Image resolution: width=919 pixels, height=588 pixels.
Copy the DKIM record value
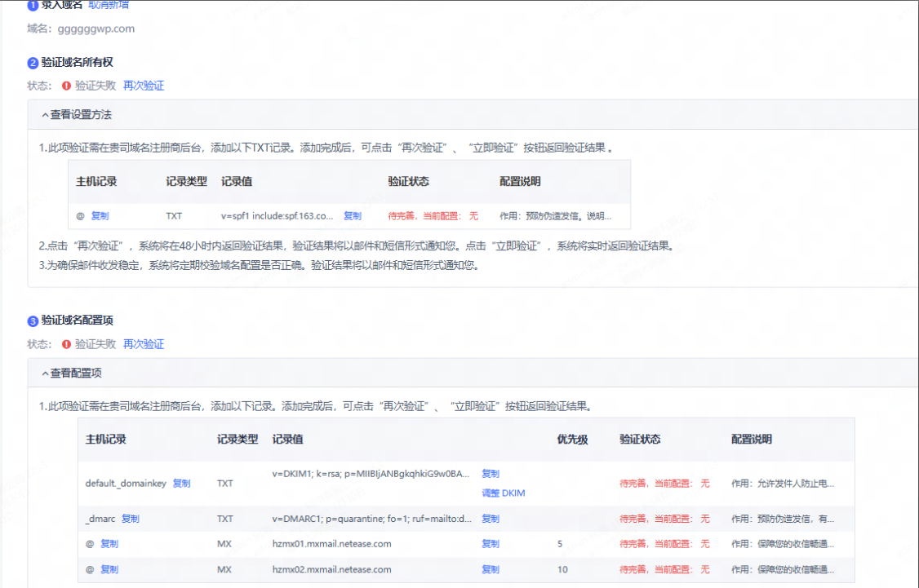pos(491,473)
